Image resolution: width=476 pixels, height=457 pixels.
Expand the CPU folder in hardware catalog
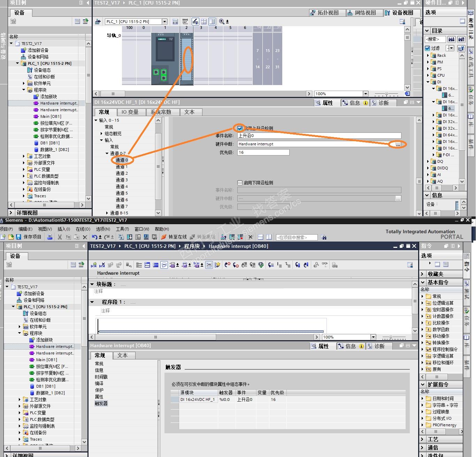tap(428, 75)
